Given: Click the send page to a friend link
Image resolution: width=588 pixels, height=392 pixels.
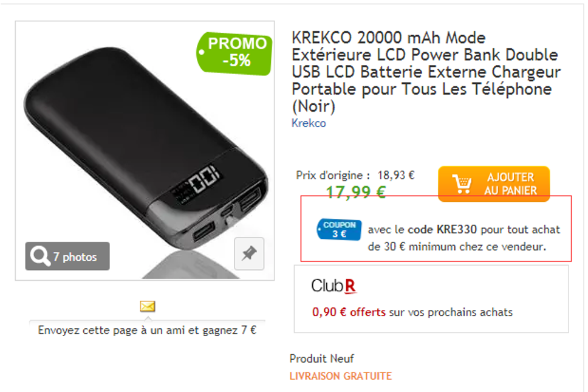Looking at the screenshot, I should 147,330.
